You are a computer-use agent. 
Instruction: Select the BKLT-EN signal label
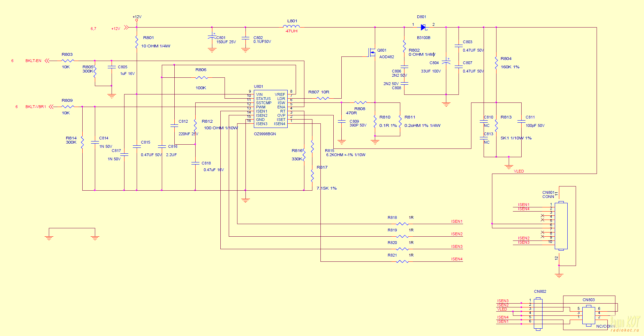(x=33, y=61)
